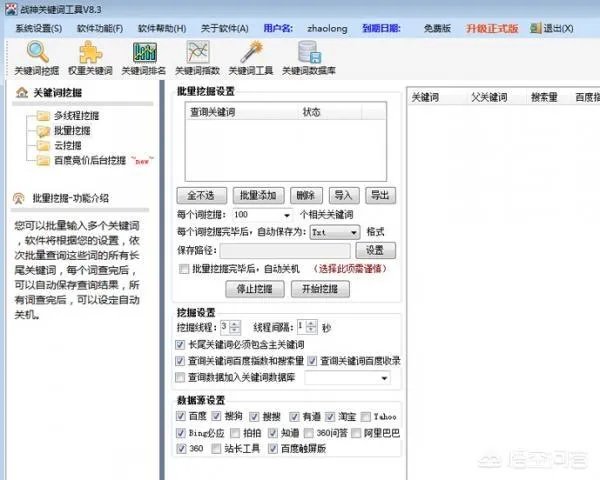
Task: Click the 线程间隔 spinner field
Action: coord(307,327)
